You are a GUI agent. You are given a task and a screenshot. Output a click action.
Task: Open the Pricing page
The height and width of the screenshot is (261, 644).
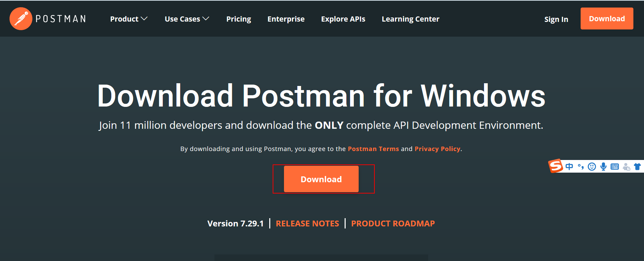[239, 19]
